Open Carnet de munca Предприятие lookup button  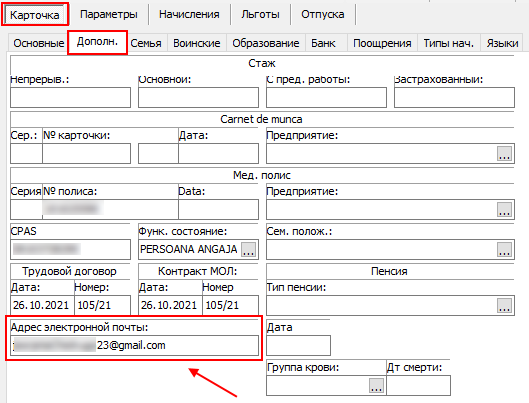coord(504,153)
